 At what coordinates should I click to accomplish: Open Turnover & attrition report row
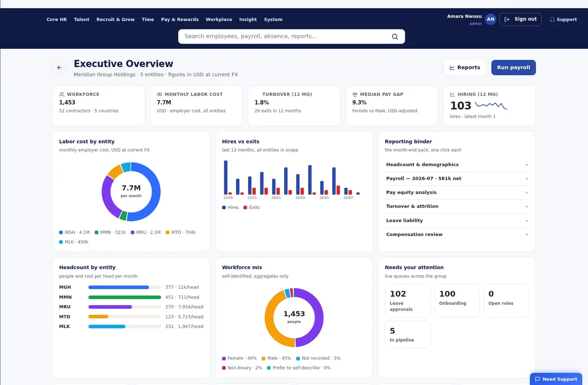point(457,207)
